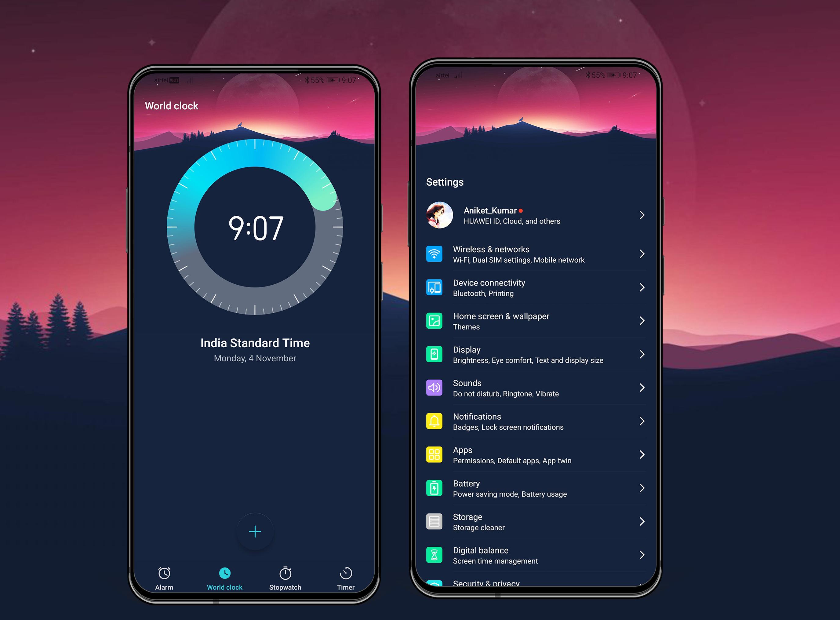Open Storage cleaner settings
The image size is (840, 620).
535,522
